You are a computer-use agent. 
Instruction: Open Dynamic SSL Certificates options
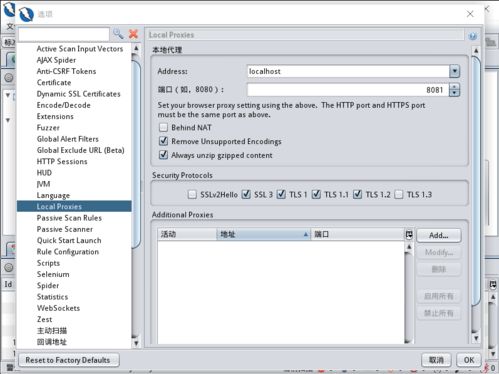point(78,94)
